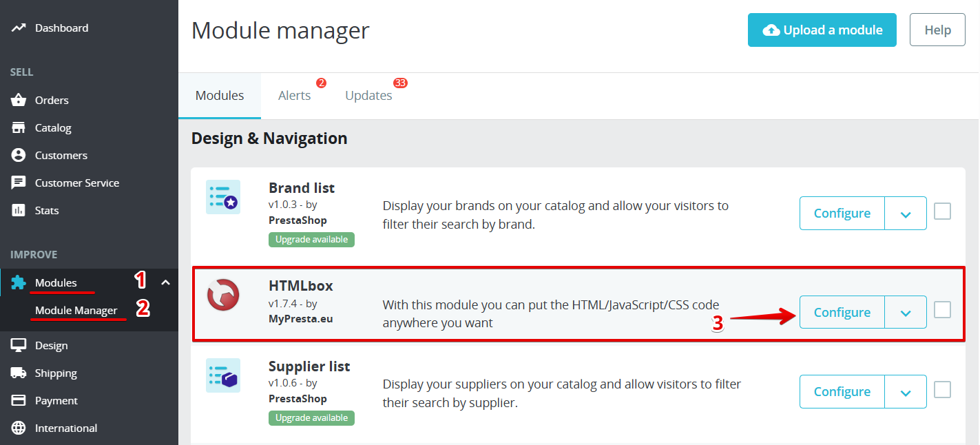Switch to the Alerts tab

coord(295,96)
